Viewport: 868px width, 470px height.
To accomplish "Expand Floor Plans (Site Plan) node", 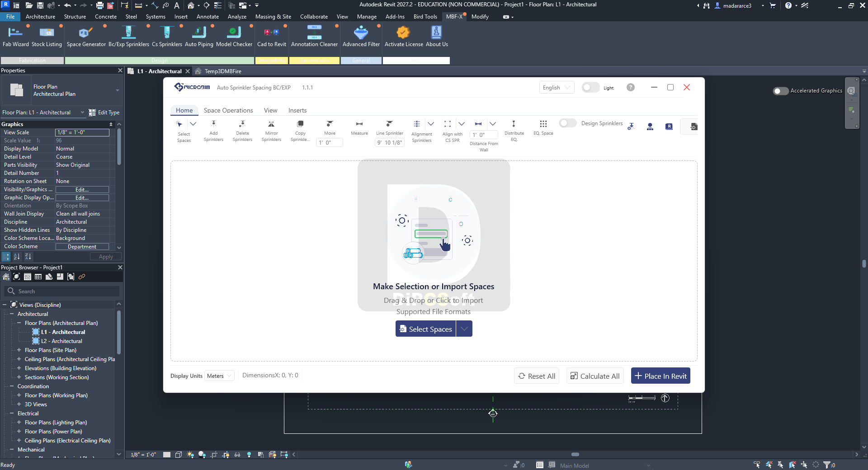I will click(19, 350).
